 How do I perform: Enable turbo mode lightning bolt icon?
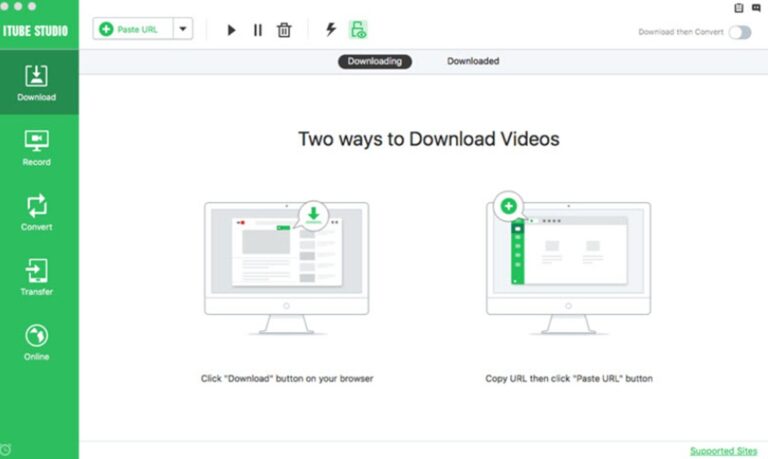tap(331, 29)
